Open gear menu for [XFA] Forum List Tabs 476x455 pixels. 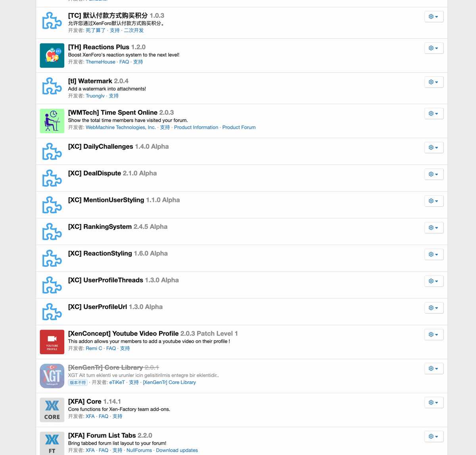coord(434,436)
